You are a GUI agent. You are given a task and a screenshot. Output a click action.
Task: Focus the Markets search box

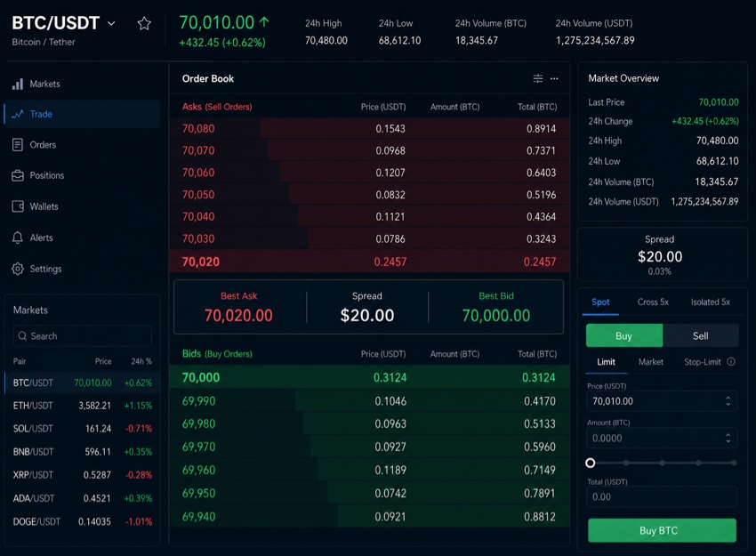coord(83,336)
